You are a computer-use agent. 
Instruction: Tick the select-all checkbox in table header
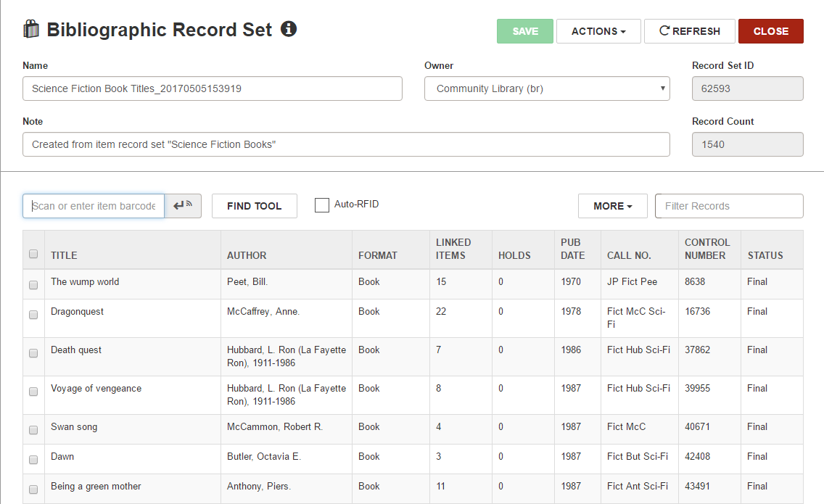(33, 254)
